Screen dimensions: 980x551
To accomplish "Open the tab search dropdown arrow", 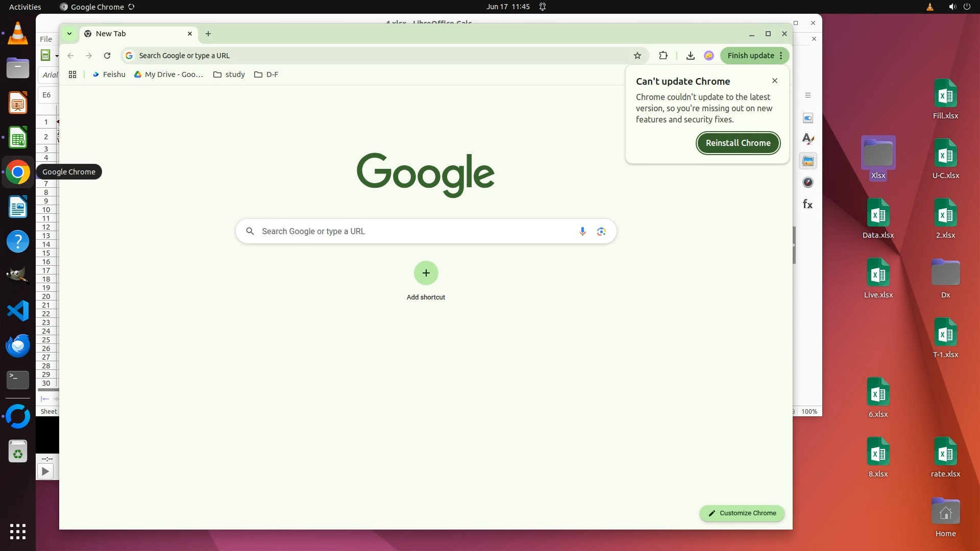I will 69,34.
